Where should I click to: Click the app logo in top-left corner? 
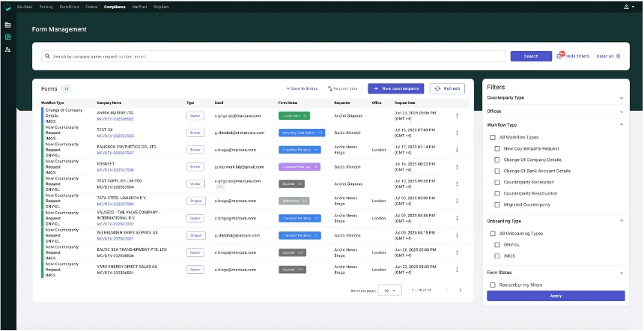point(7,7)
